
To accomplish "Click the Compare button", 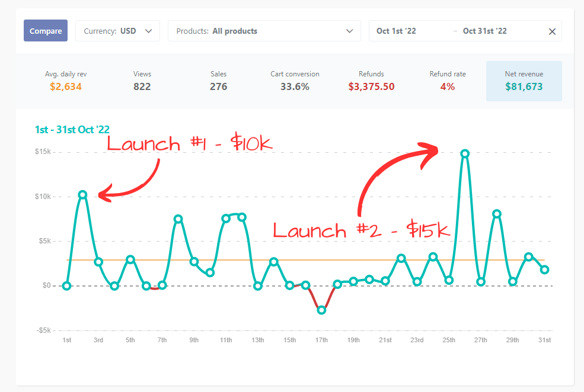I will (x=46, y=31).
